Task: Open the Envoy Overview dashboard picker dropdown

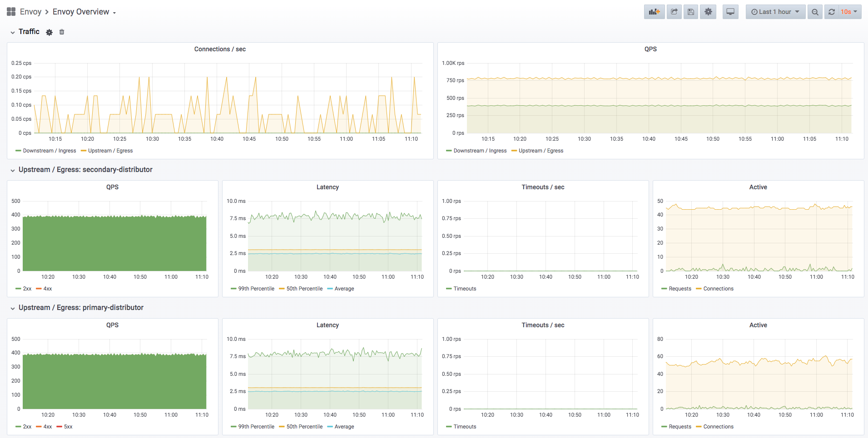Action: coord(84,12)
